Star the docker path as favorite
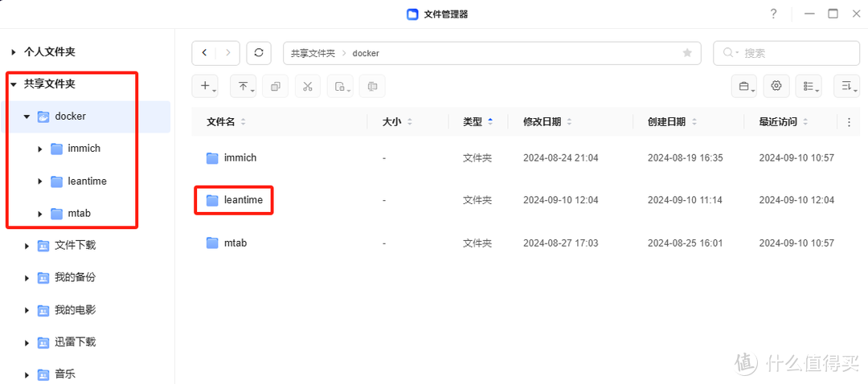Viewport: 868px width, 384px height. [x=687, y=53]
